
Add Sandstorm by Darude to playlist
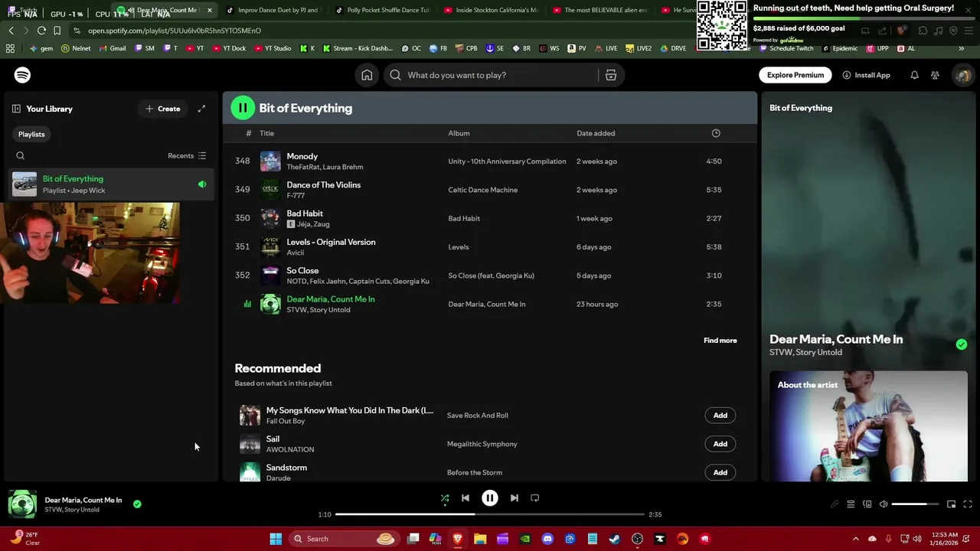720,473
